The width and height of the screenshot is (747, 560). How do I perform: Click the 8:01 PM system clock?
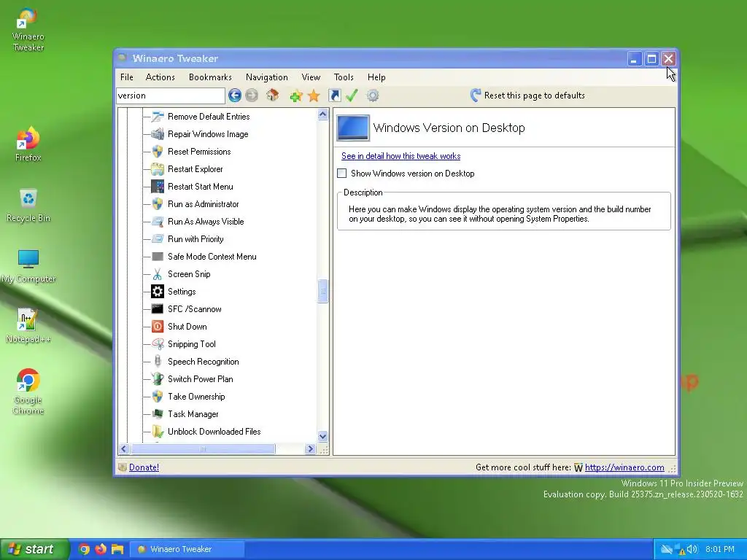point(720,549)
